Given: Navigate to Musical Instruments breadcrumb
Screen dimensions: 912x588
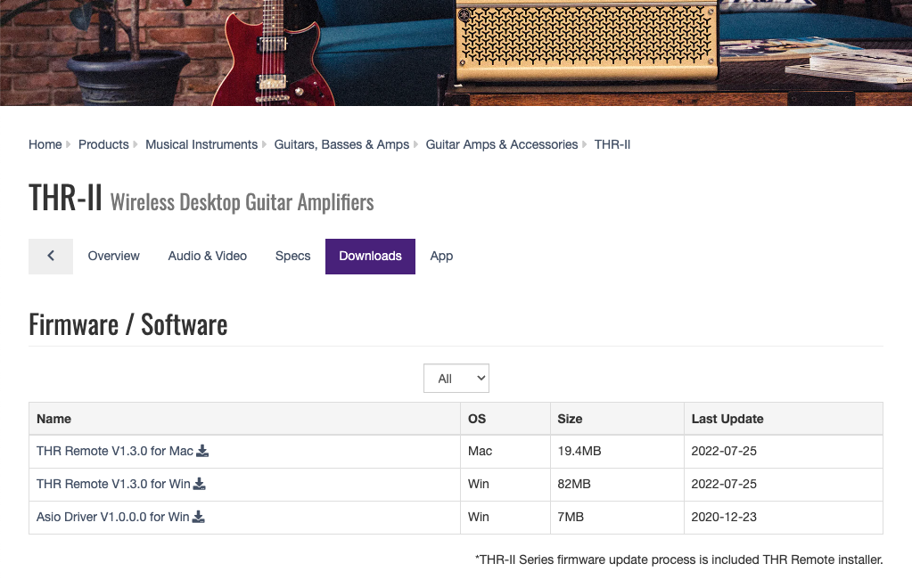Looking at the screenshot, I should (x=201, y=143).
